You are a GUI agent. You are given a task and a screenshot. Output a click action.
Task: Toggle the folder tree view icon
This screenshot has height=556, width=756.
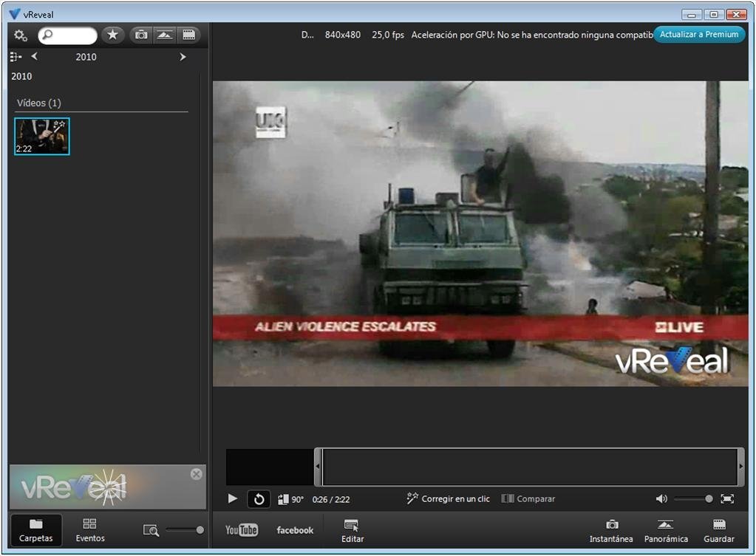[16, 57]
